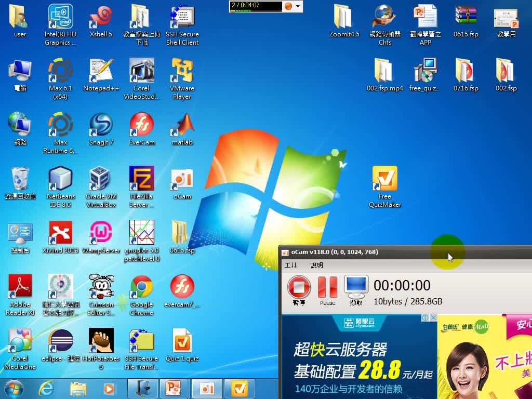Select the SSH Secure Shell Client shortcut
This screenshot has height=399, width=532.
point(182,25)
